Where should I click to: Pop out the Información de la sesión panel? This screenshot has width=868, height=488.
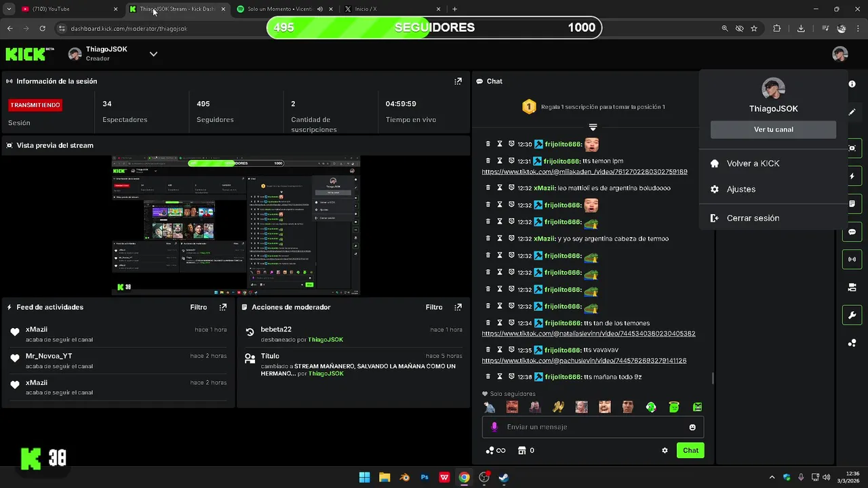(458, 81)
